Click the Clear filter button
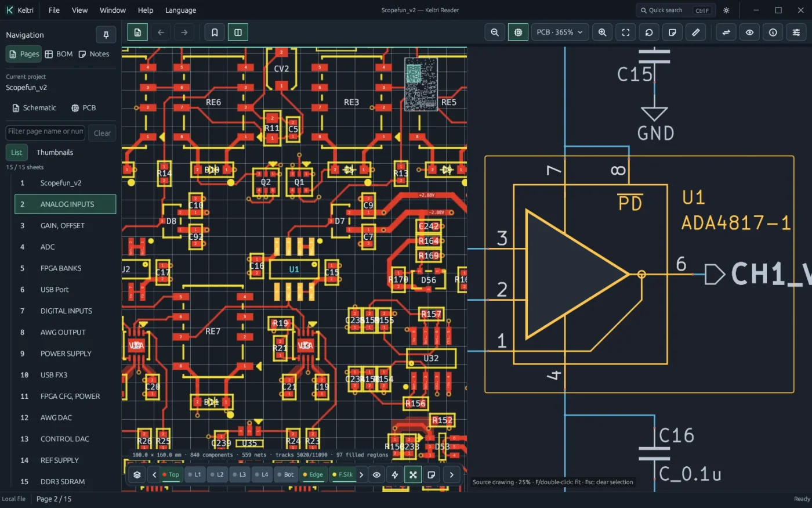The image size is (812, 508). point(102,133)
